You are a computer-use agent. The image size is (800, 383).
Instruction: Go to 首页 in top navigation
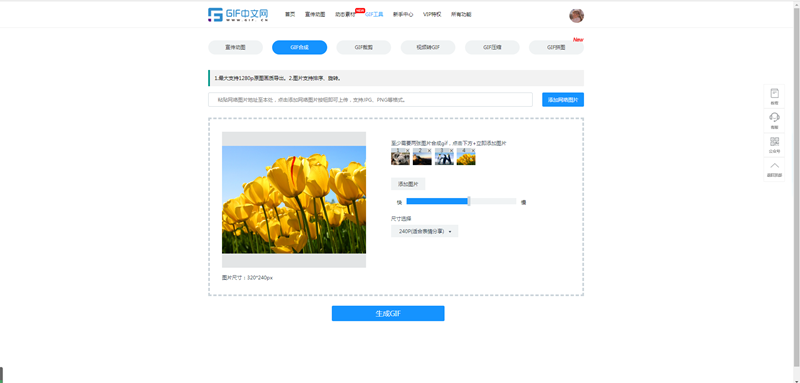tap(290, 14)
